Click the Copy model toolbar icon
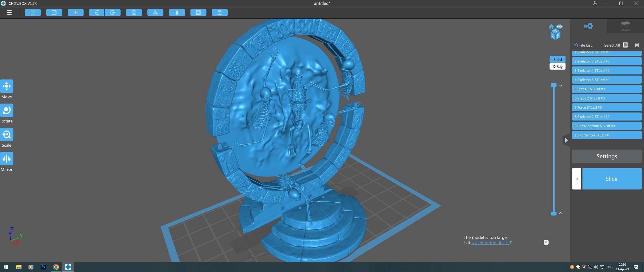The image size is (644, 272). click(134, 13)
